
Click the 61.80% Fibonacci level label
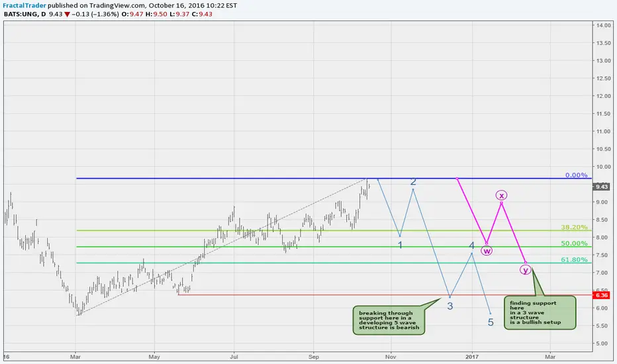(574, 259)
